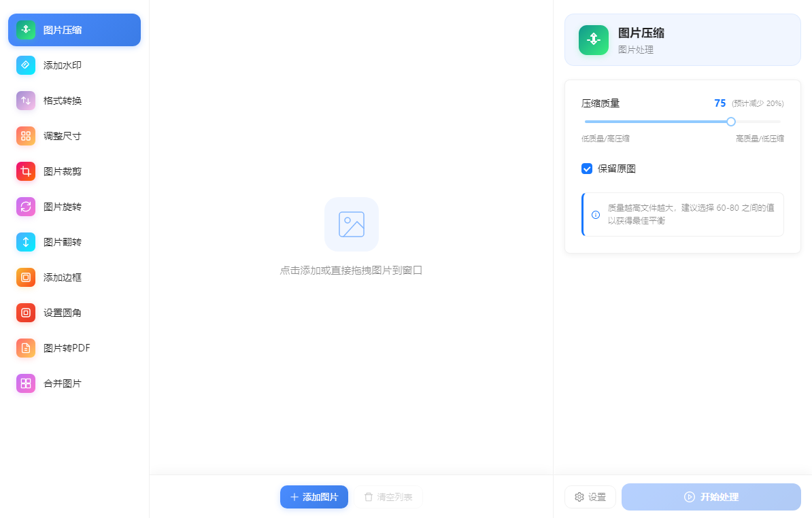Click the tip text 质量越高文件越大
Image resolution: width=812 pixels, height=518 pixels.
coord(641,207)
